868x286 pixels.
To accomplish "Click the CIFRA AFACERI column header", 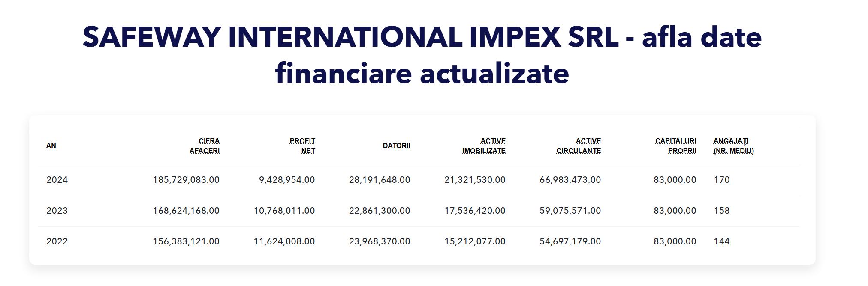I will (x=205, y=146).
